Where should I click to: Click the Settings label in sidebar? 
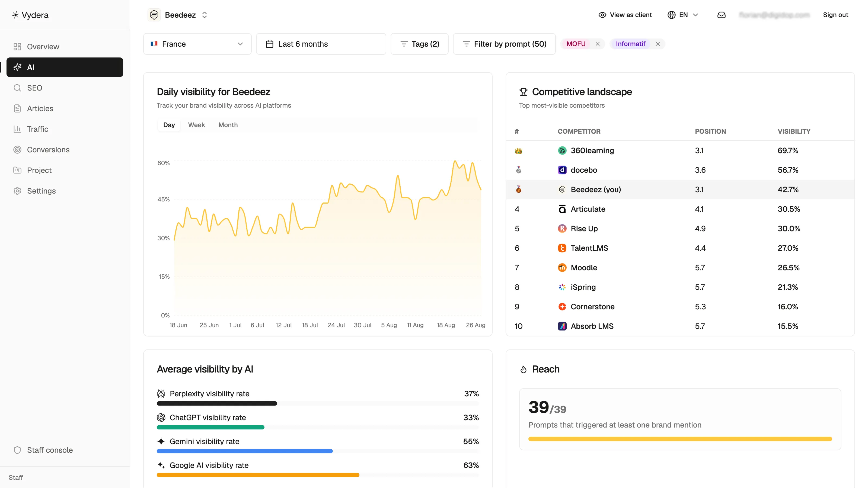pyautogui.click(x=41, y=191)
